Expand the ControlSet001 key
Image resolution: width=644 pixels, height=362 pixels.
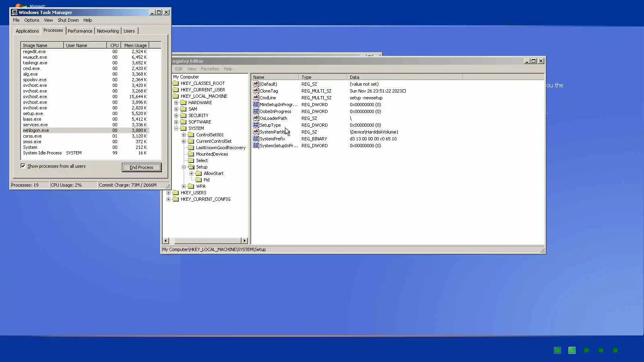184,135
